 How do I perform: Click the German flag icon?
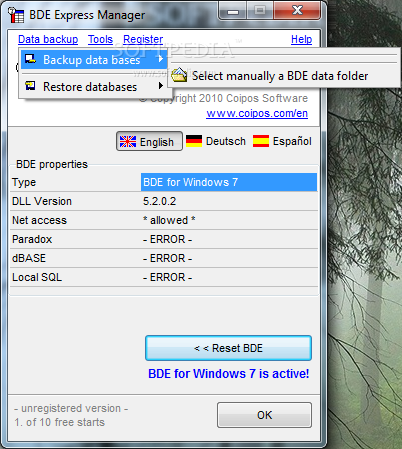point(194,141)
